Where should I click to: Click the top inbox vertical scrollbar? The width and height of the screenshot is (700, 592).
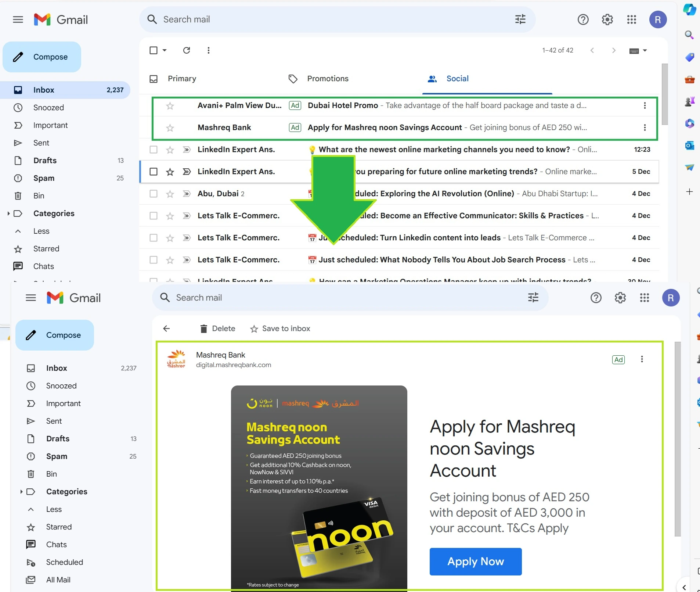664,94
